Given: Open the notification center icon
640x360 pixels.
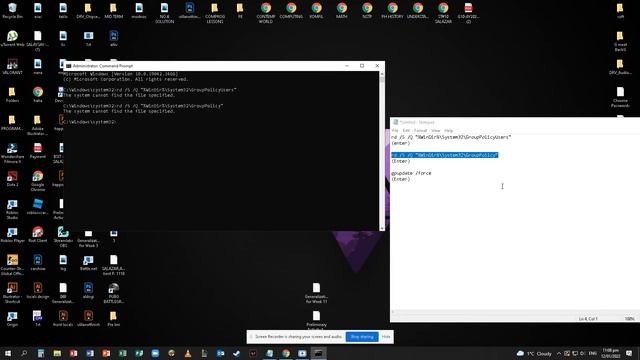Looking at the screenshot, I should [629, 353].
